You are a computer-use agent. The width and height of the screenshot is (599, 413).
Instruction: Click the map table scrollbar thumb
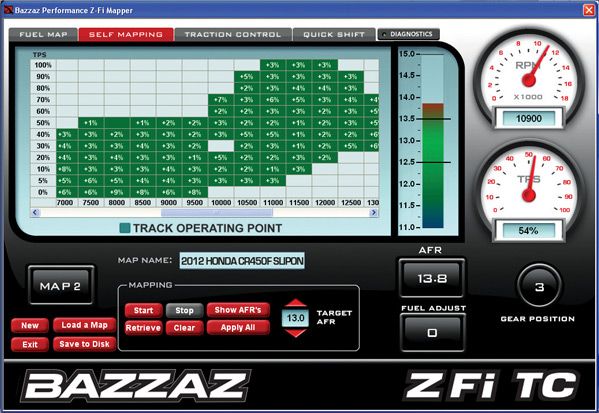pos(217,212)
